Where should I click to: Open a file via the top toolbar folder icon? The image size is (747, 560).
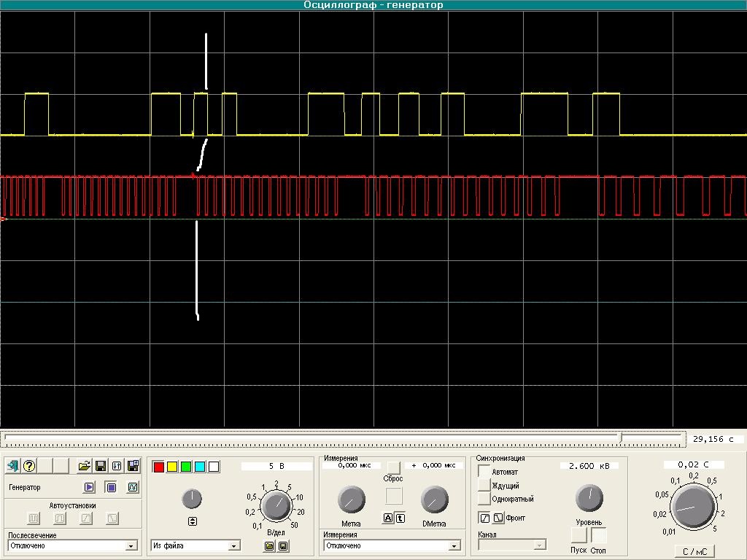(x=85, y=466)
